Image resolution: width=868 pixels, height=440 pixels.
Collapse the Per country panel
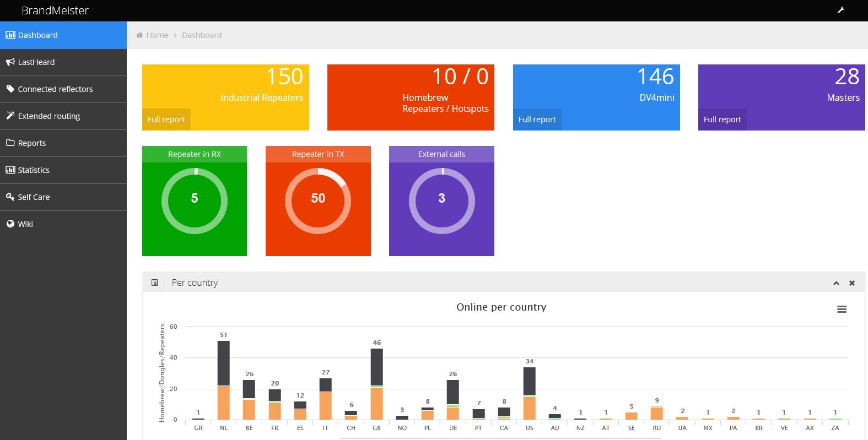coord(836,283)
